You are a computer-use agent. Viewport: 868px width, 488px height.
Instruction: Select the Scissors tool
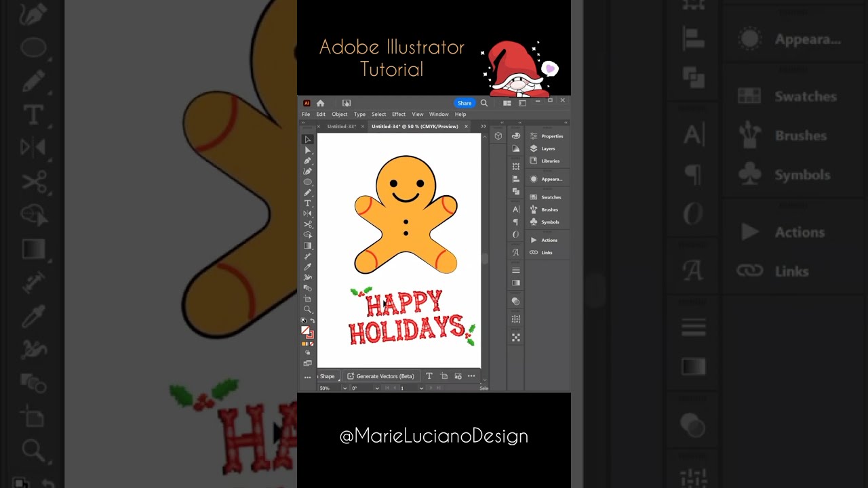coord(307,224)
